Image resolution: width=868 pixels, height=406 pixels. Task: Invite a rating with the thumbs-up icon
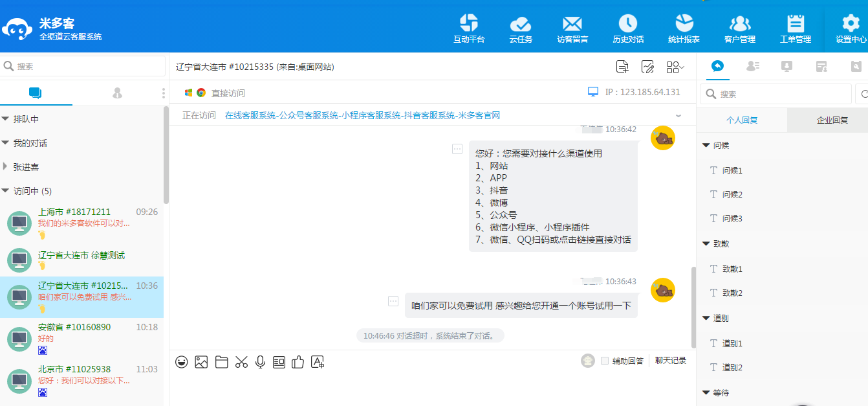(x=298, y=362)
